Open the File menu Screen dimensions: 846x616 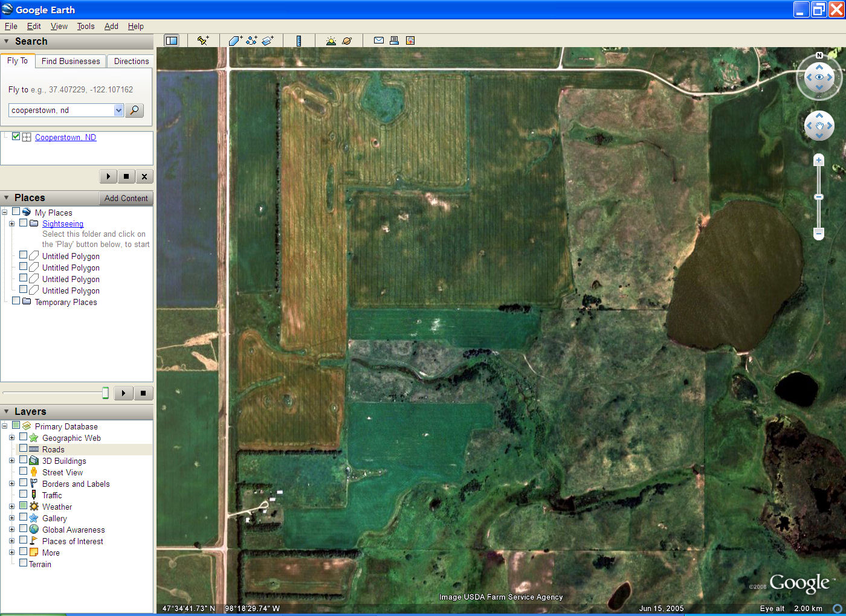(x=11, y=26)
